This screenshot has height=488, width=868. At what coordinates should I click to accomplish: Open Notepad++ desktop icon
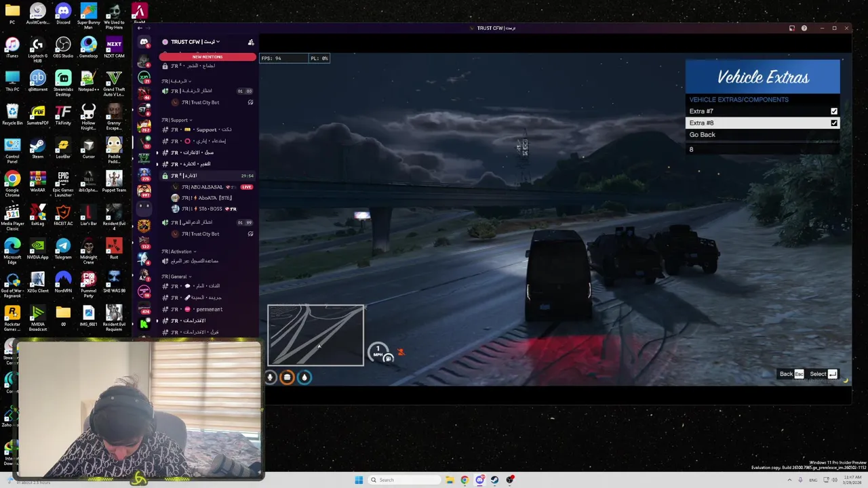[x=88, y=81]
